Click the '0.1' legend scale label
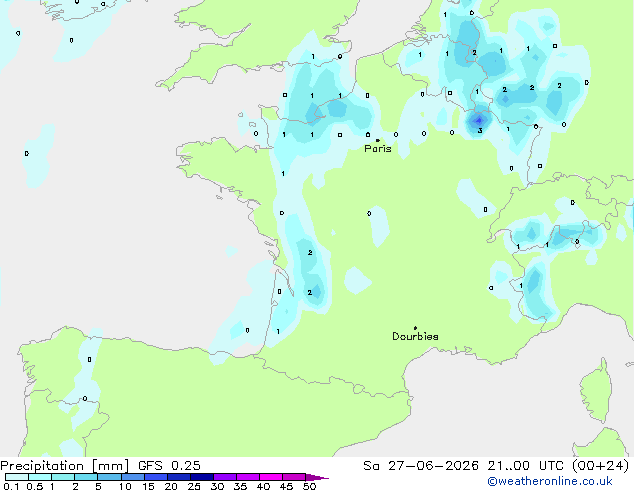Viewport: 634px width, 490px height. click(x=11, y=486)
